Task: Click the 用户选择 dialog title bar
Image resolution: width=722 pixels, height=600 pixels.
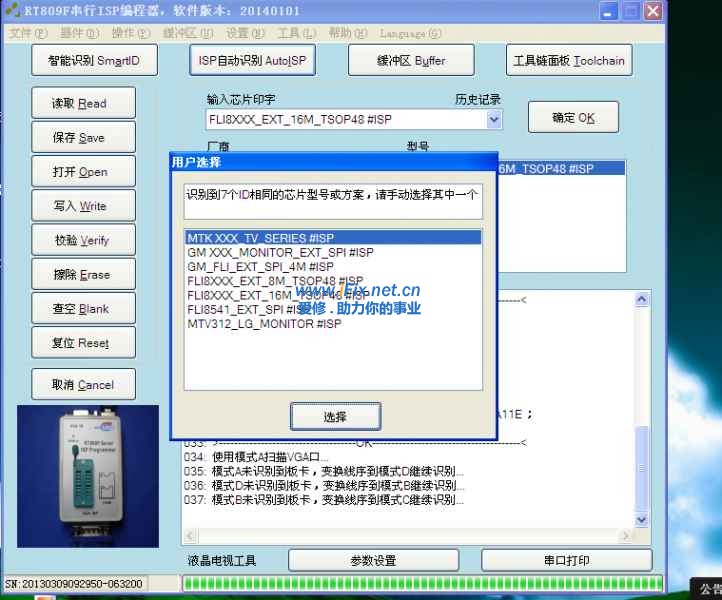Action: (x=334, y=162)
